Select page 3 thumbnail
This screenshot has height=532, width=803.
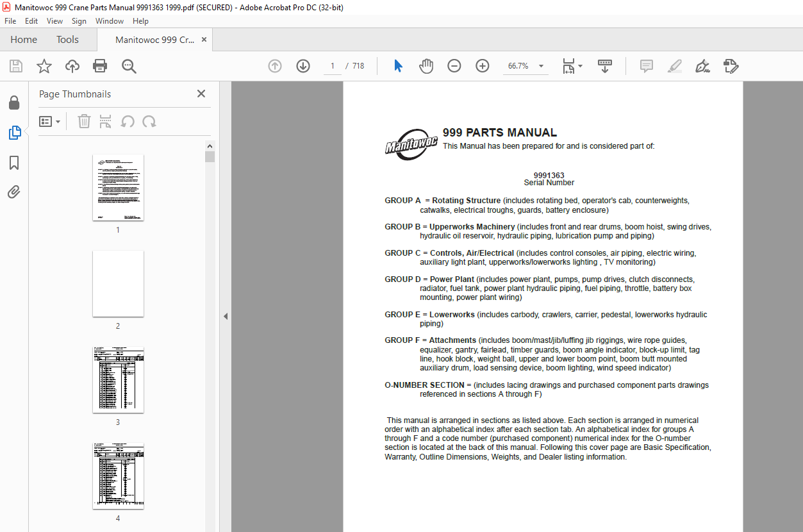(x=118, y=380)
